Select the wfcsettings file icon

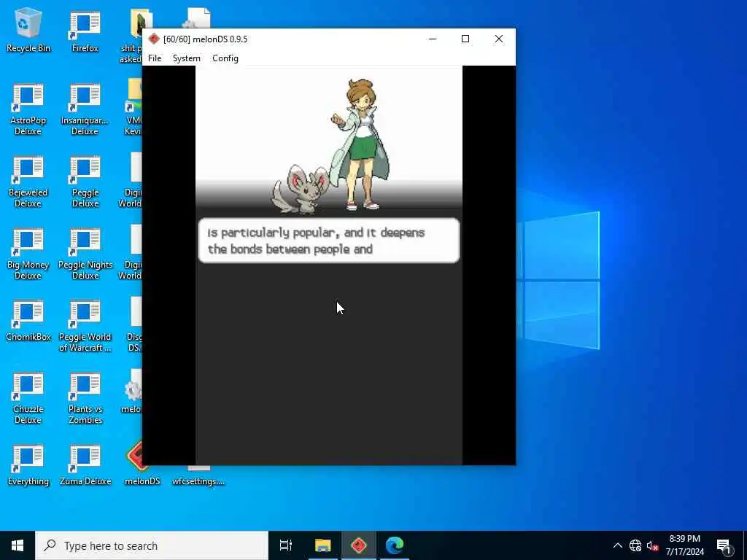(198, 475)
